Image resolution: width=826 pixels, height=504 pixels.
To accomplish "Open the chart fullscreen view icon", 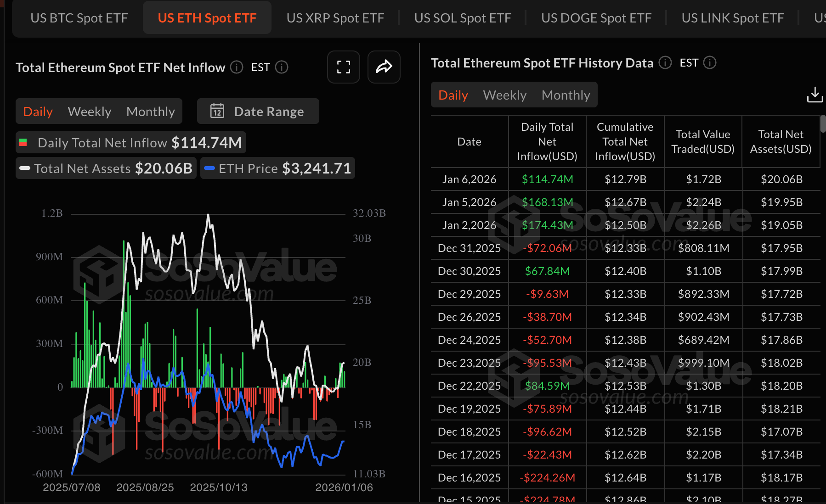I will coord(343,67).
